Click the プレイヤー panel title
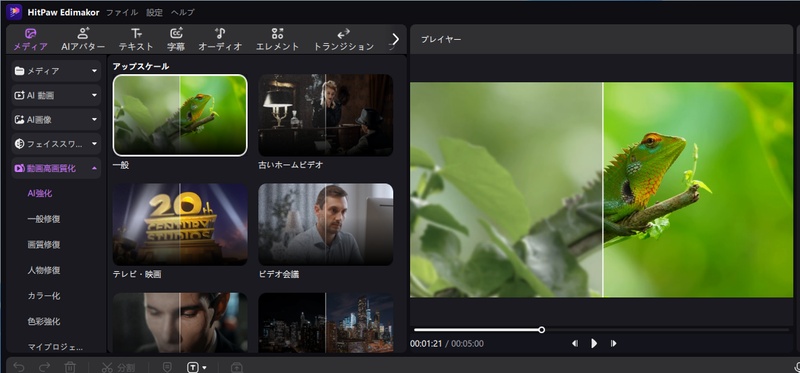Image resolution: width=800 pixels, height=373 pixels. point(441,39)
